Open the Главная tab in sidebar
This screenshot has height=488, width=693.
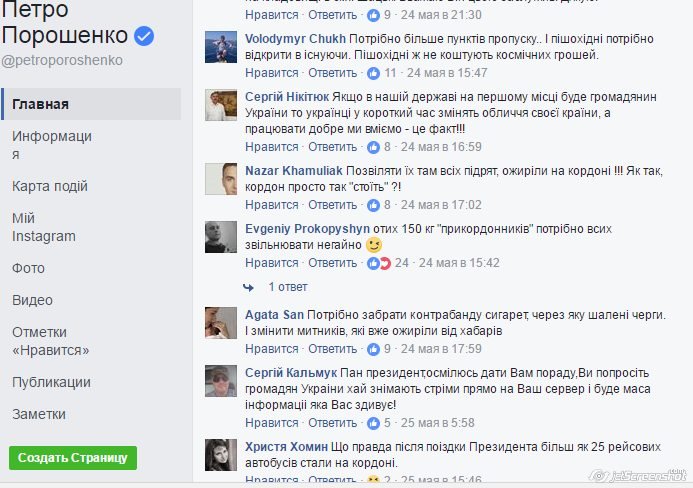click(x=91, y=104)
